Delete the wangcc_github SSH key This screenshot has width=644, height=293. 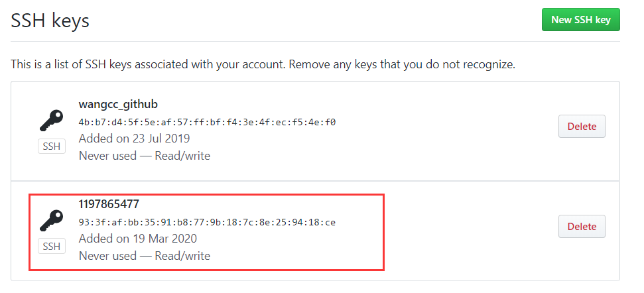[582, 127]
